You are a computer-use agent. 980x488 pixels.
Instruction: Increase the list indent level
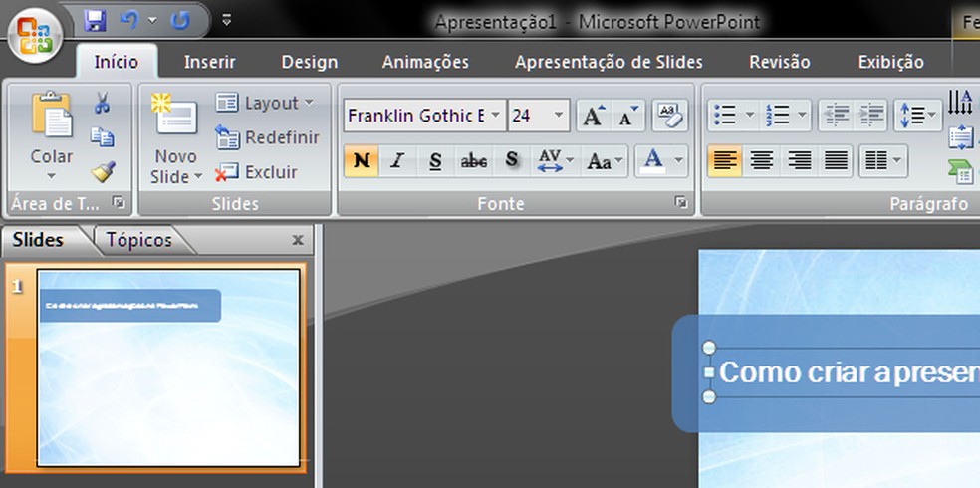[870, 115]
